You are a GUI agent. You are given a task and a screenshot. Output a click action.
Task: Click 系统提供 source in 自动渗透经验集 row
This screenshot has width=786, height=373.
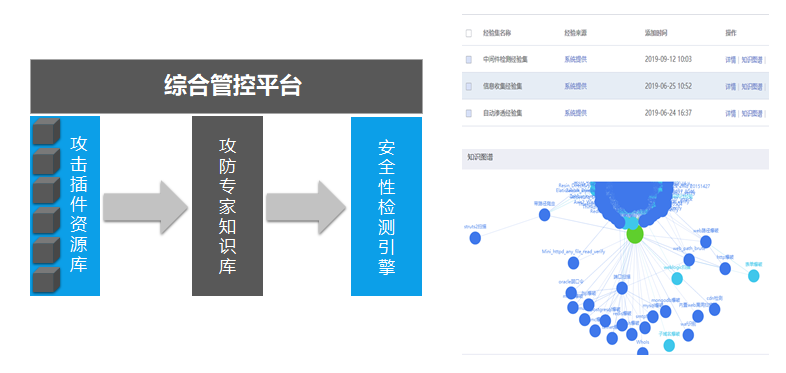pos(575,113)
